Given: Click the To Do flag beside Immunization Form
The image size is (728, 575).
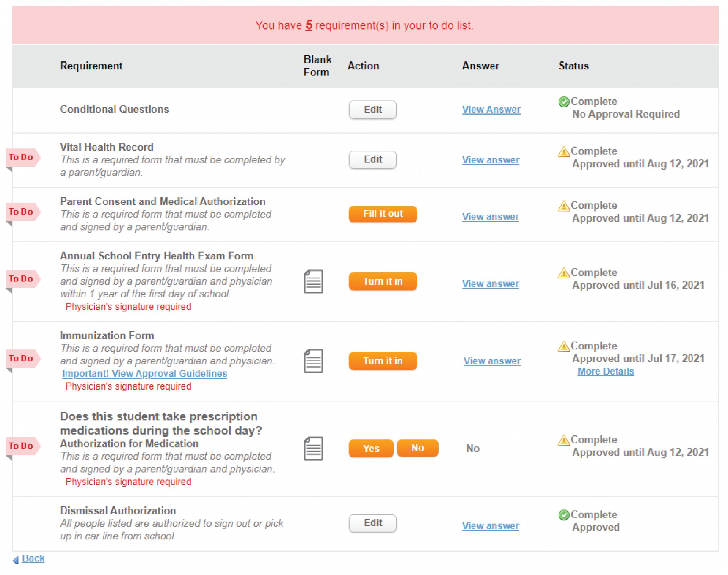Looking at the screenshot, I should (22, 358).
